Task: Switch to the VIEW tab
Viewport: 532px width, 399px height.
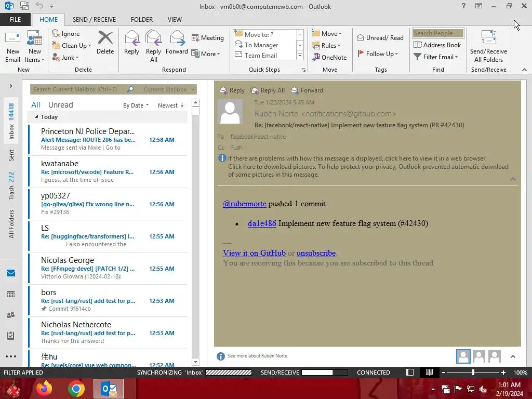Action: 175,20
